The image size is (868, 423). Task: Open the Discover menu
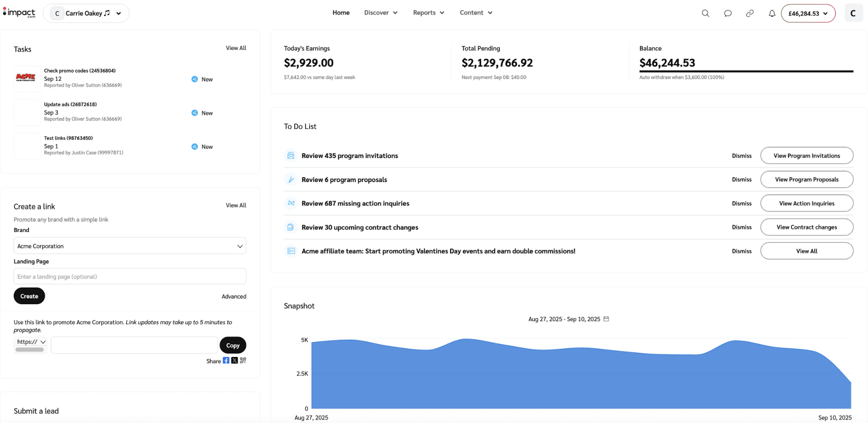pos(381,13)
